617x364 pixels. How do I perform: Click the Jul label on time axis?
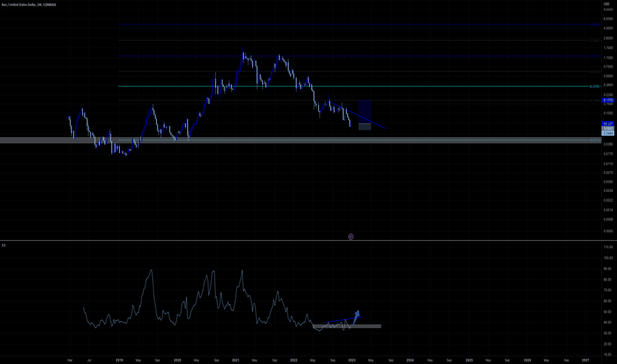[89, 360]
